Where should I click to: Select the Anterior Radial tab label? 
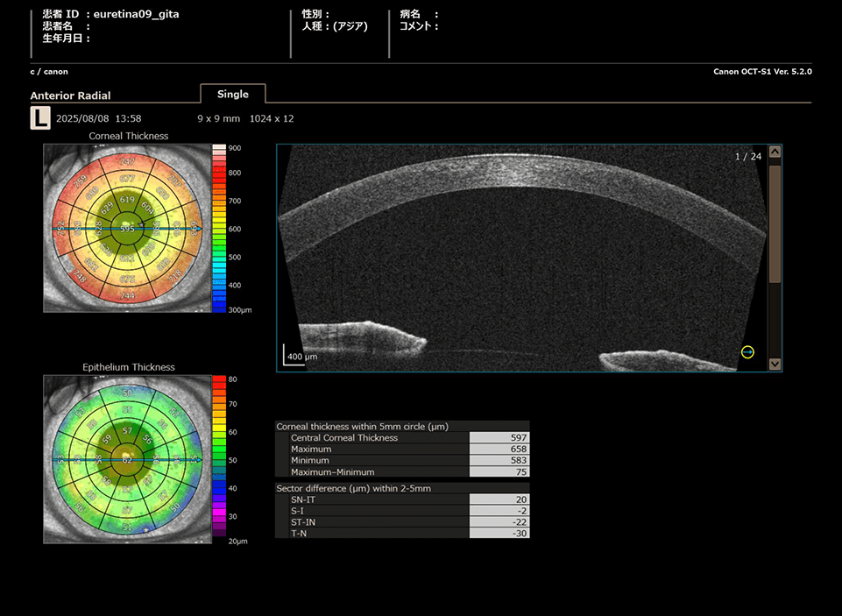[x=71, y=96]
